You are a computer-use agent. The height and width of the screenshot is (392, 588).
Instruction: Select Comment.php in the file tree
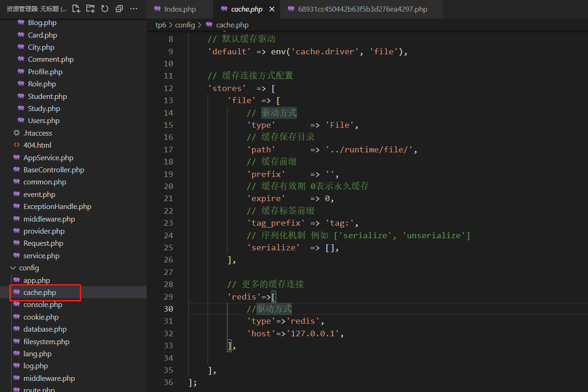click(51, 59)
